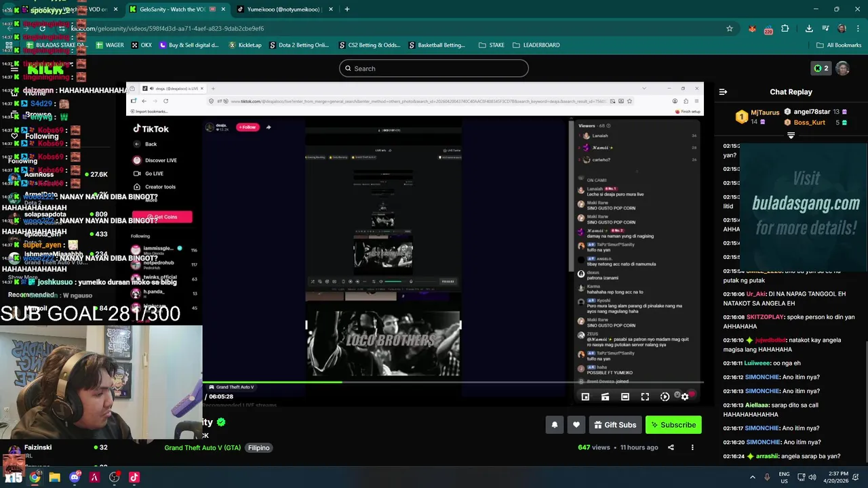Open TikTok app from the taskbar
Viewport: 868px width, 488px height.
click(134, 477)
